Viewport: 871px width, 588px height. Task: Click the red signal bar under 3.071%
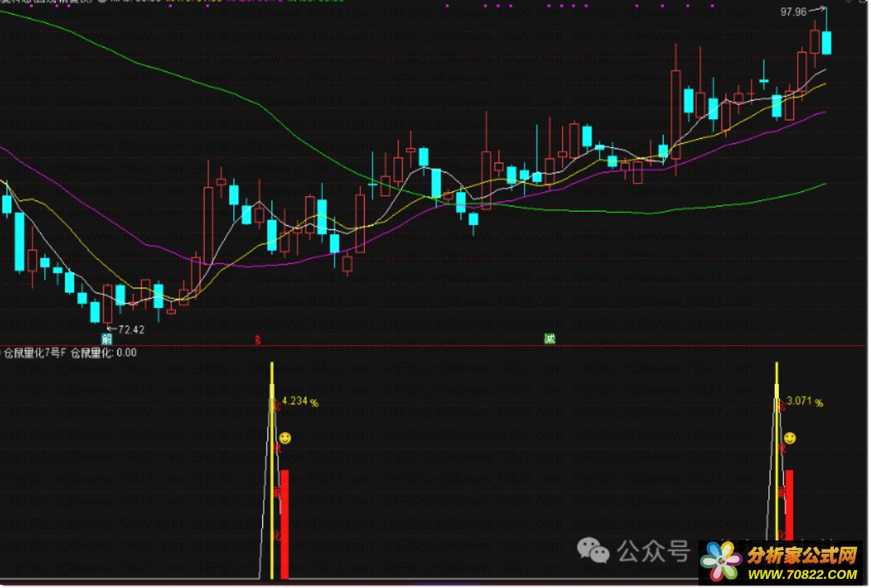point(790,505)
